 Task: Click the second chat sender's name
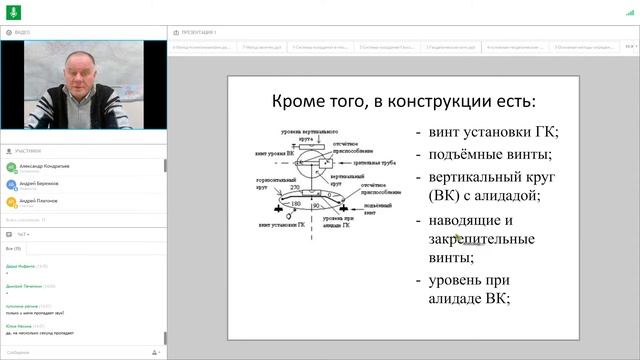click(24, 286)
